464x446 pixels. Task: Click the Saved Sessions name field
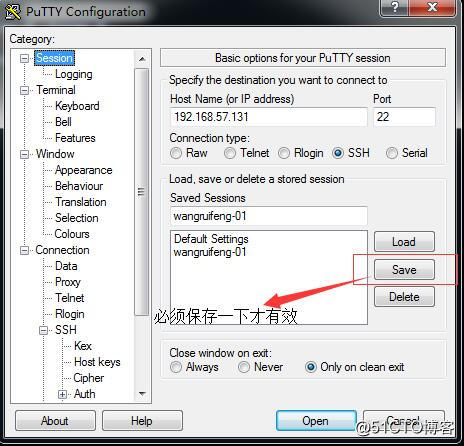pyautogui.click(x=269, y=216)
